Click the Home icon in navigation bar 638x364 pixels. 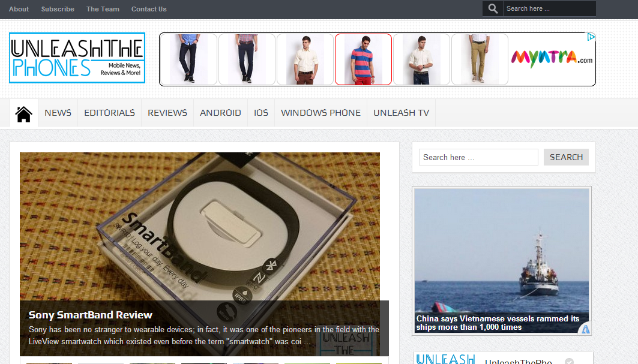[x=23, y=113]
